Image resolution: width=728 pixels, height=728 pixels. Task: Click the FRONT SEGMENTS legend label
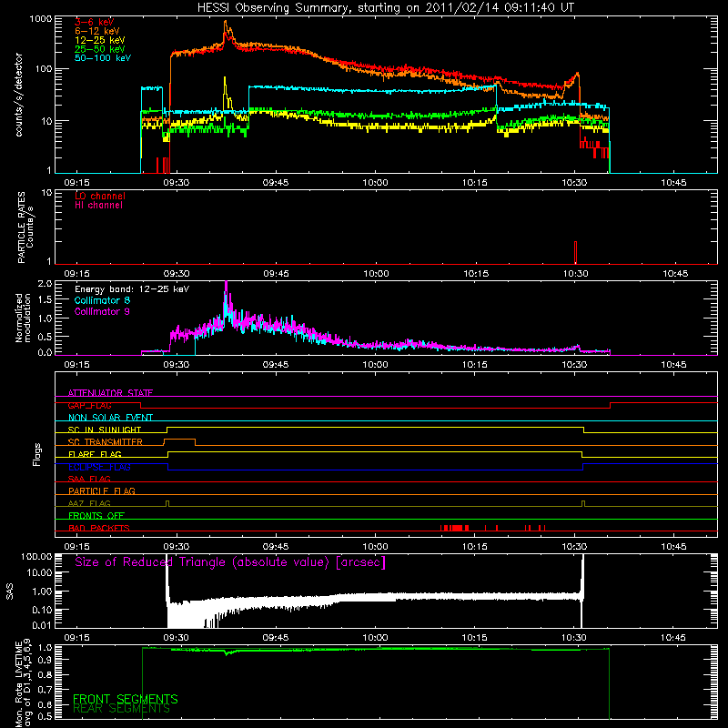[126, 699]
